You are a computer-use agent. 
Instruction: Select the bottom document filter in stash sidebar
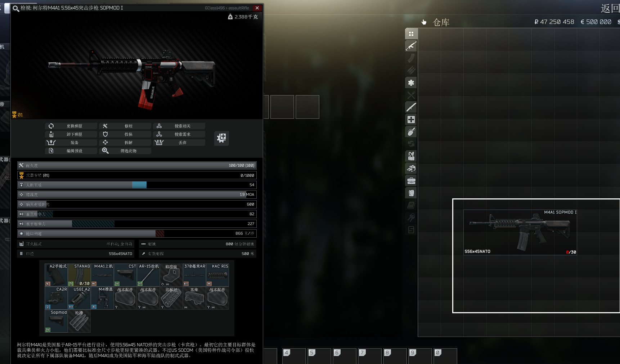(411, 230)
